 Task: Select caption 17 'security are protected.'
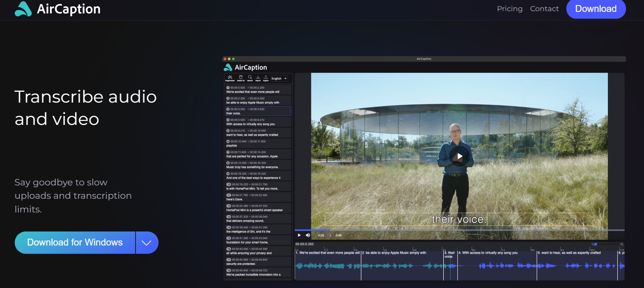[x=258, y=262]
